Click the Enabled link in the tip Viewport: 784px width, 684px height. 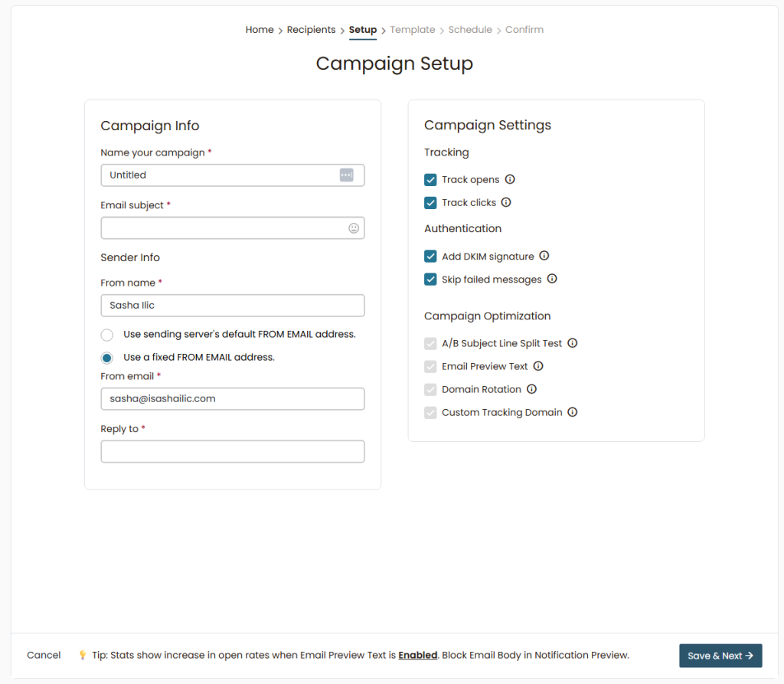pyautogui.click(x=418, y=655)
